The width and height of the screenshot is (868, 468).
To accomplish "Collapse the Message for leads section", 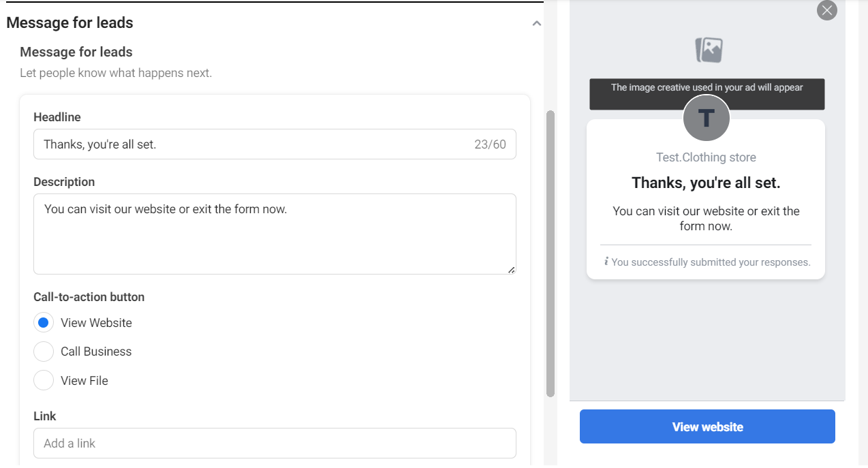I will [x=536, y=22].
